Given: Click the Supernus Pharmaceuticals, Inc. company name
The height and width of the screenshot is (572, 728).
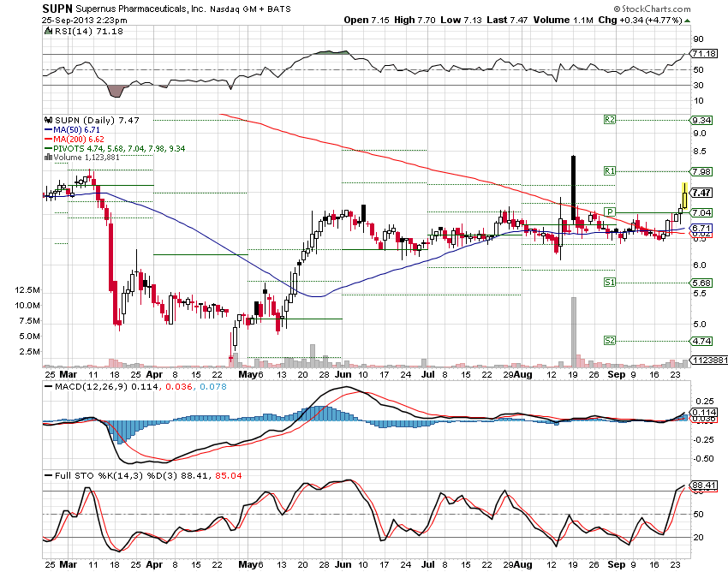Looking at the screenshot, I should [140, 9].
